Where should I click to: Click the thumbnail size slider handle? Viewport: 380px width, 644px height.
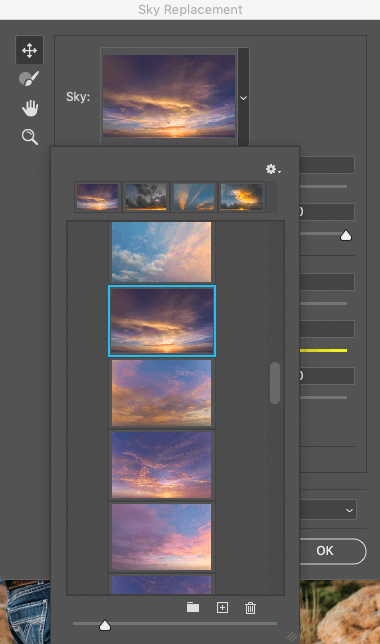point(105,625)
